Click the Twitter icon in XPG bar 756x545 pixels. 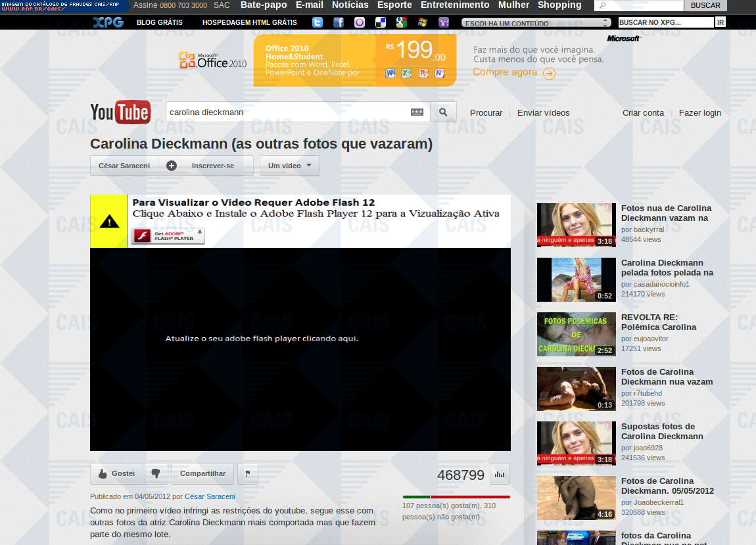coord(318,22)
